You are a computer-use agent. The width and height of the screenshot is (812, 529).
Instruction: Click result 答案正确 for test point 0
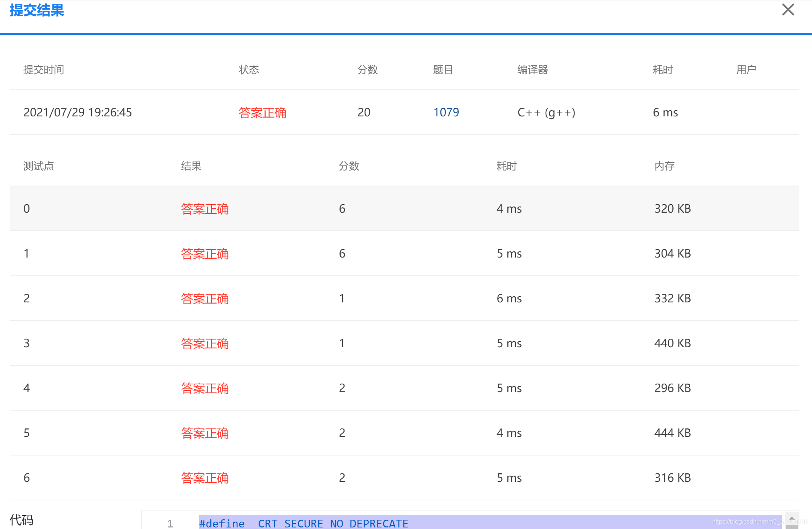coord(205,209)
